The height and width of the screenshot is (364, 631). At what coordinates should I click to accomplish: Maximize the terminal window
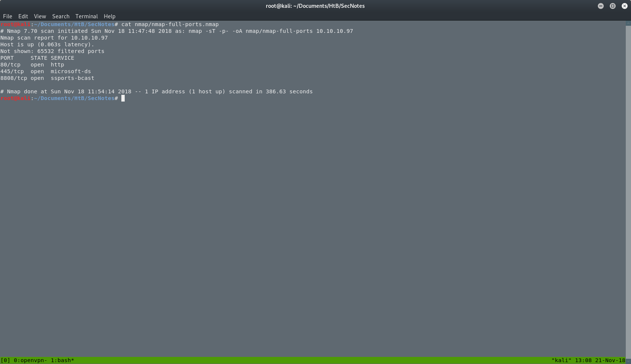coord(613,6)
